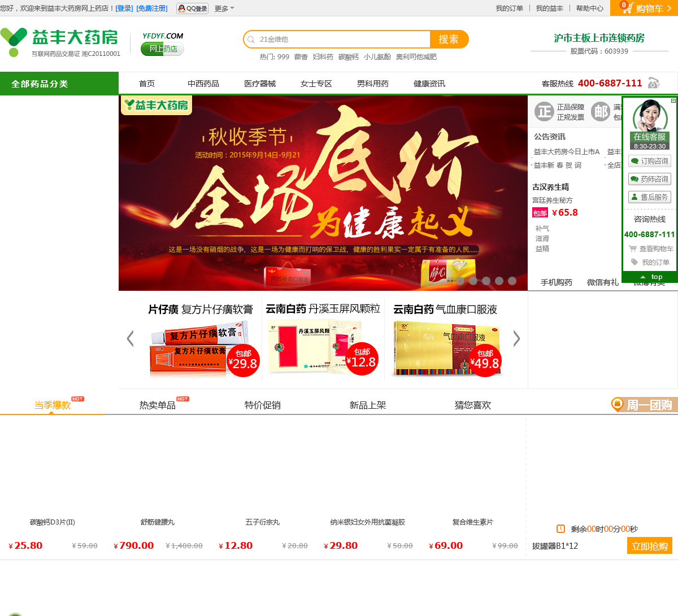Switch to 新品上架 tab

368,405
